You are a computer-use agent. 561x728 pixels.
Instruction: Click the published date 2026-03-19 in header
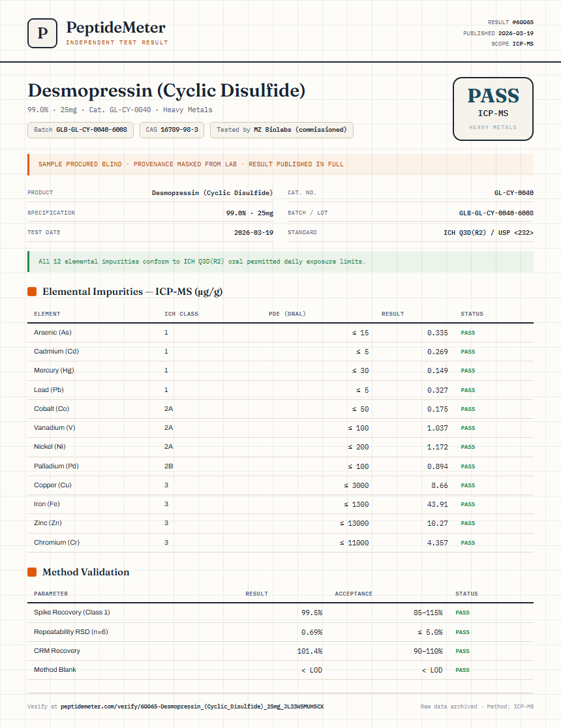coord(516,33)
